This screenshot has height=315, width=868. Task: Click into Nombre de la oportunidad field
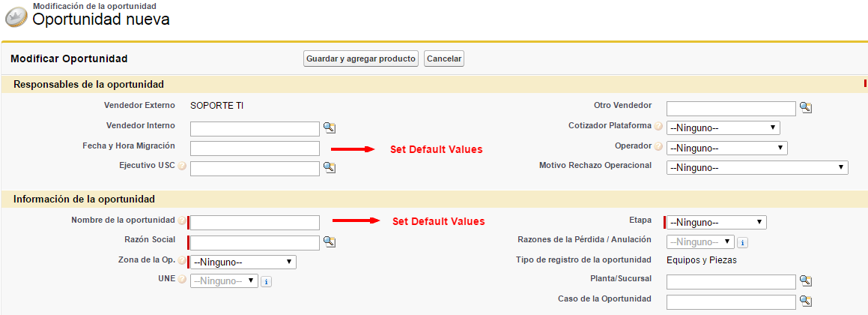coord(255,223)
